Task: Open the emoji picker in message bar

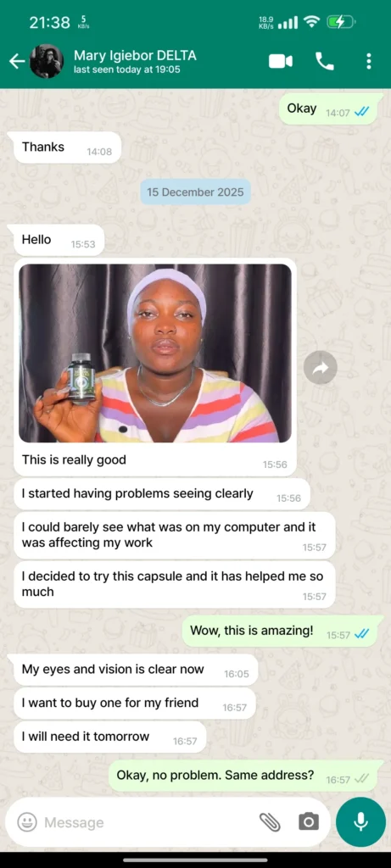Action: click(27, 822)
